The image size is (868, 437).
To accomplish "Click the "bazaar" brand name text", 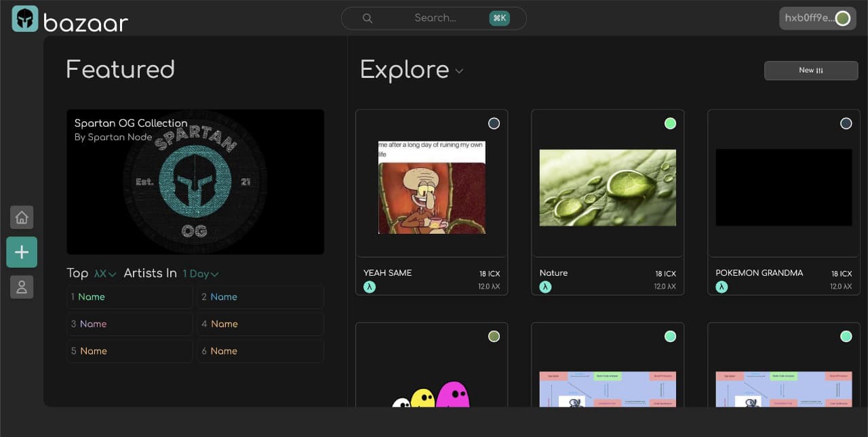I will (x=85, y=23).
